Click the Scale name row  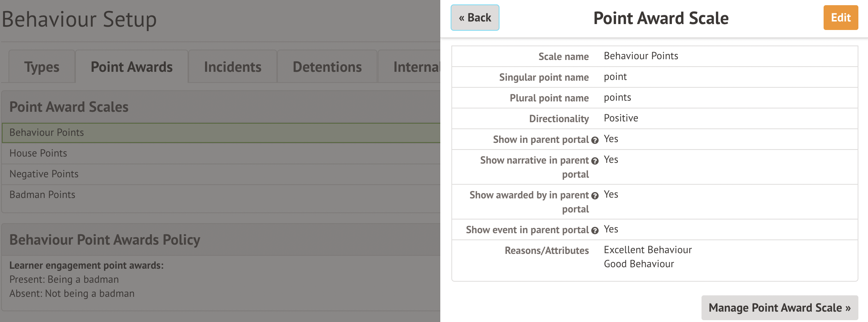pos(654,56)
